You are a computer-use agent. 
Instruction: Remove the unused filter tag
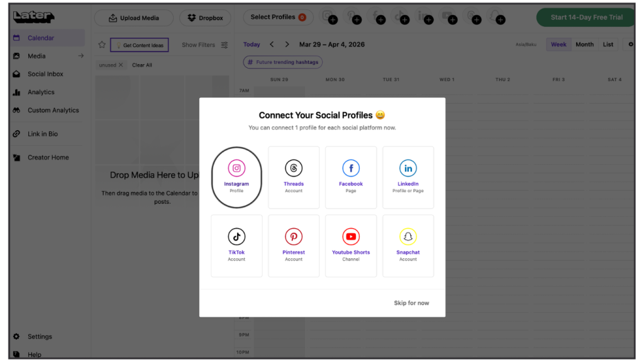(121, 65)
